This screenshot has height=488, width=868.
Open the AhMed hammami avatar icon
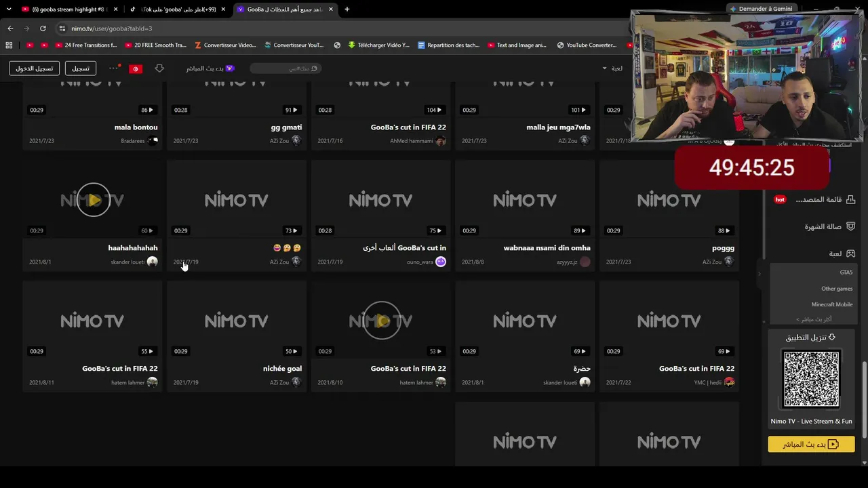[441, 141]
